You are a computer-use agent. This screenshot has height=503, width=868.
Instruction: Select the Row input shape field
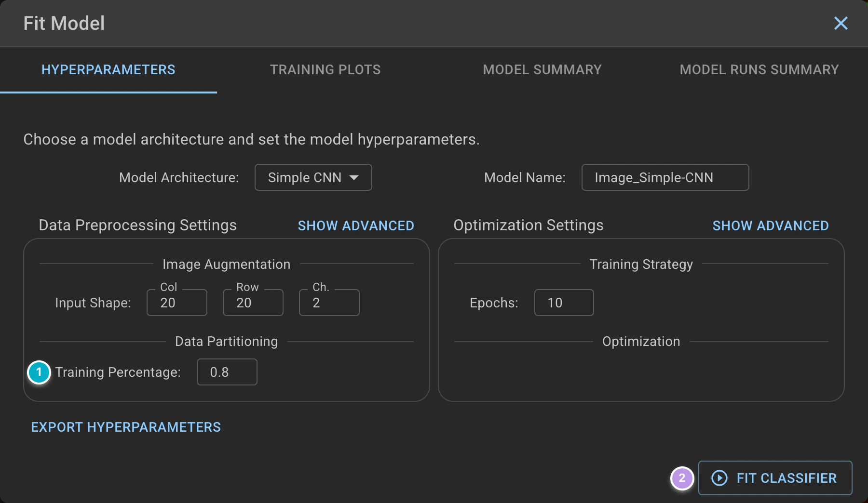click(x=253, y=303)
